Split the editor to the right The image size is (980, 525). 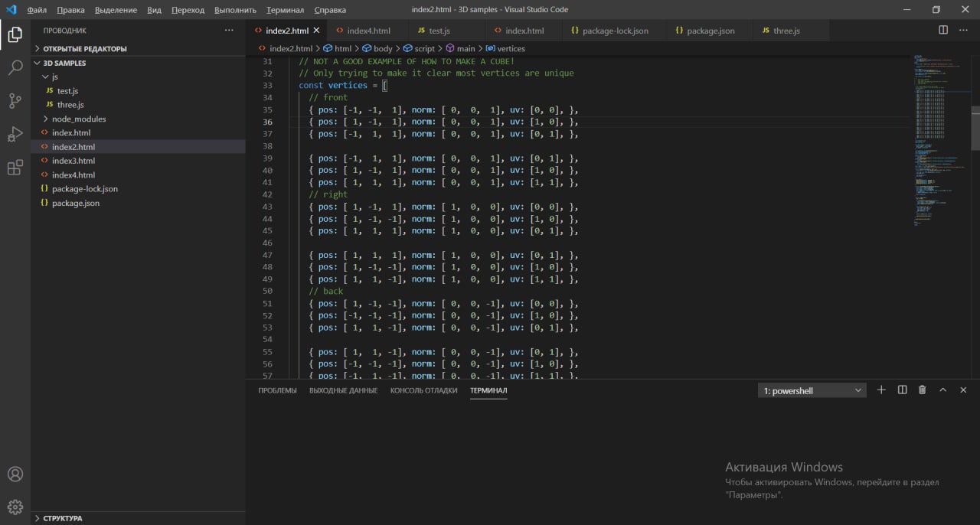pos(943,31)
